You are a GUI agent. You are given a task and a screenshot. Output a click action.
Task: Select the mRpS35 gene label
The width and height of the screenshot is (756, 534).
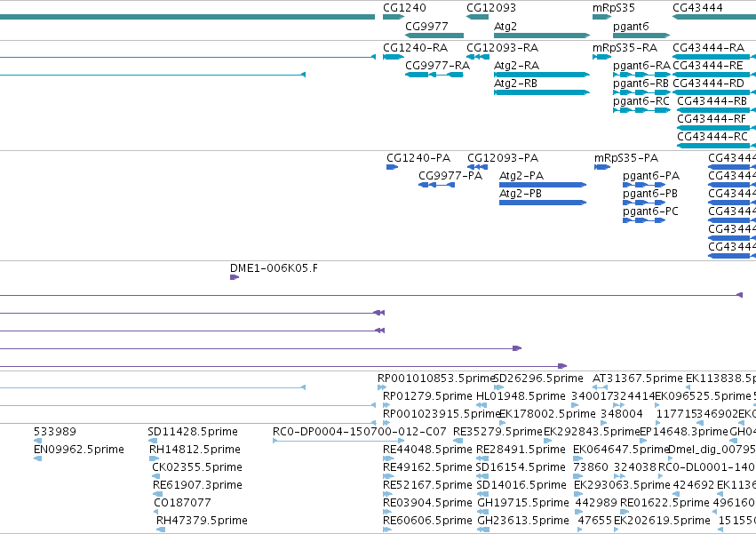(x=613, y=8)
